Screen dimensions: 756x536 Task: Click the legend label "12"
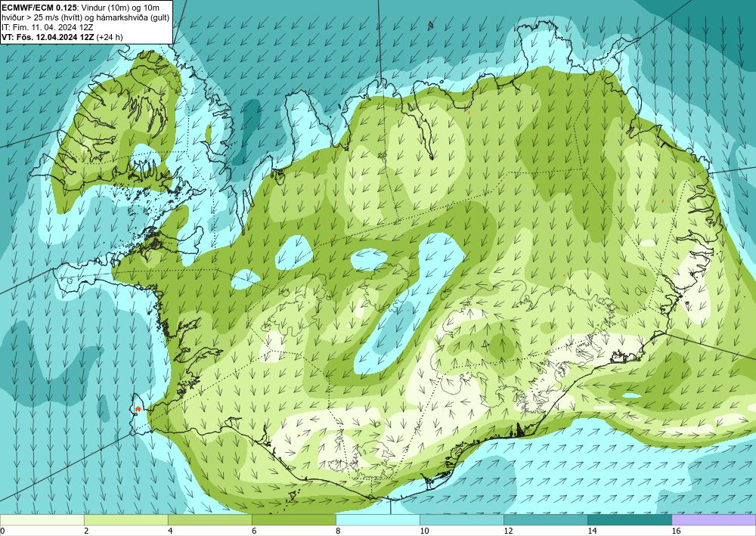508,531
